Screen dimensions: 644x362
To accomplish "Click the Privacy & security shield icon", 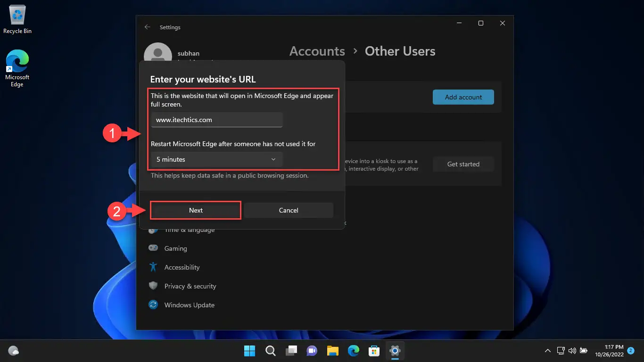I will coord(153,286).
